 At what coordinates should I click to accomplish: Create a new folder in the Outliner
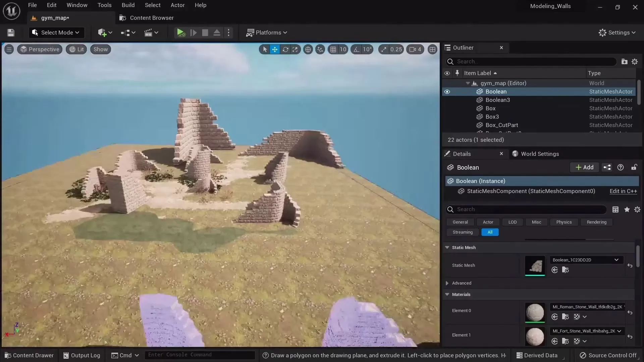tap(624, 62)
